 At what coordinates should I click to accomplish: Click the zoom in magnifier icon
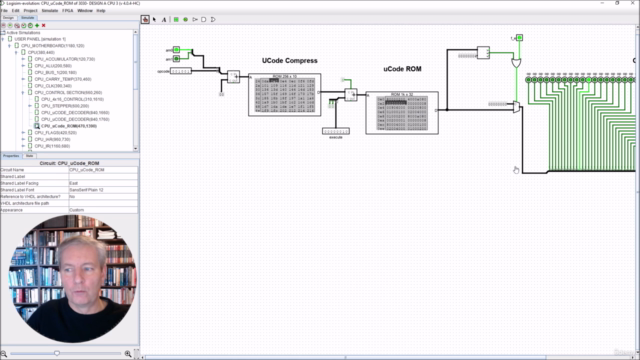(128, 354)
